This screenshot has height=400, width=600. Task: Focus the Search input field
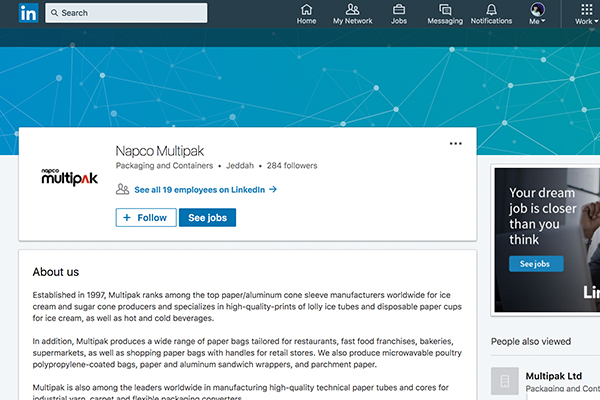(x=126, y=13)
